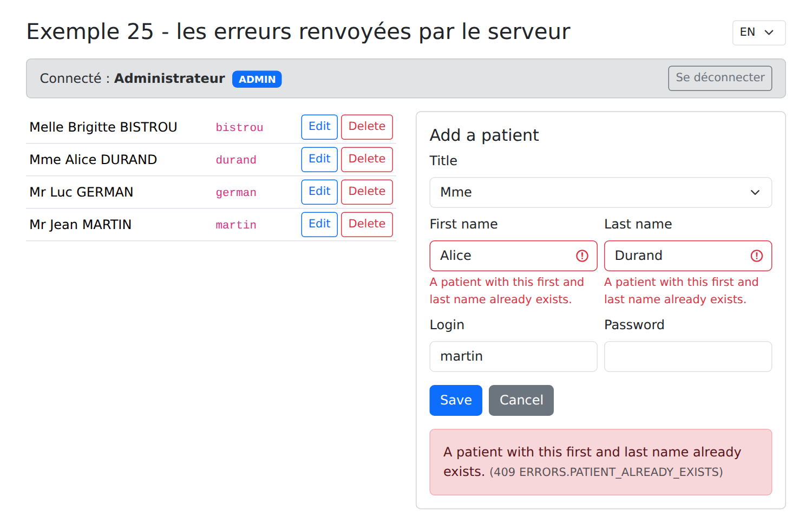Save the new patient form
812x529 pixels.
tap(456, 400)
